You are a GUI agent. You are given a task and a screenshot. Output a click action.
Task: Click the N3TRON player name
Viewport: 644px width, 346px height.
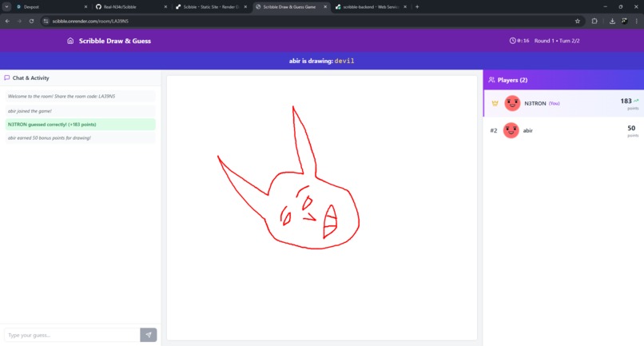(535, 104)
